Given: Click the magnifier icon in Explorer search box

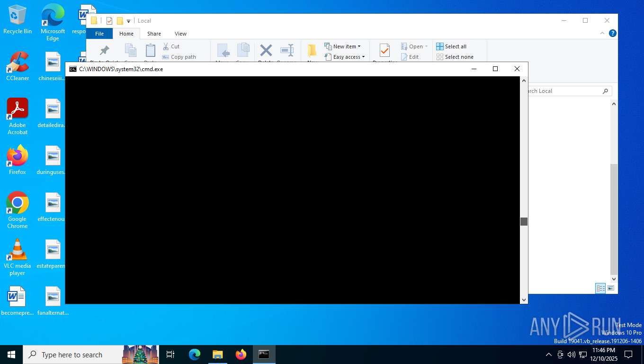Looking at the screenshot, I should click(605, 91).
